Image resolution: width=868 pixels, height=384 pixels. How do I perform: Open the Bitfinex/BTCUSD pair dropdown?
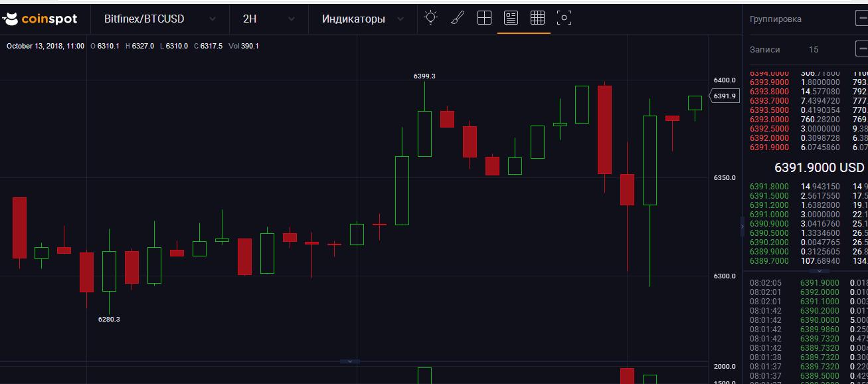click(x=159, y=19)
